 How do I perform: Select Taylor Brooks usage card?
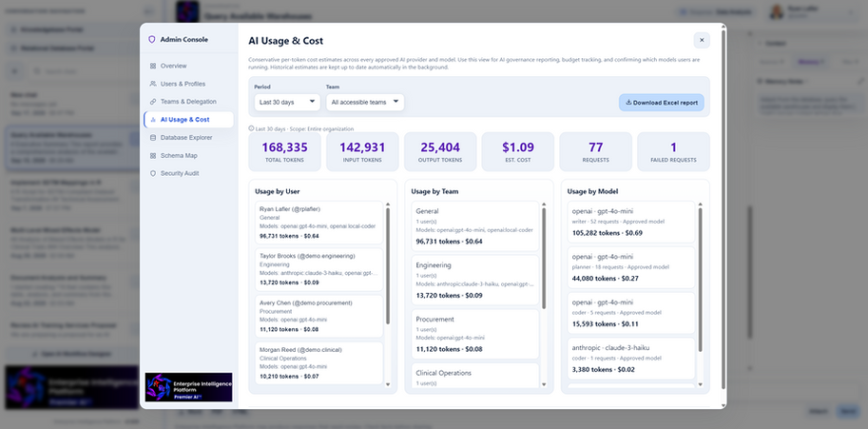[x=318, y=269]
